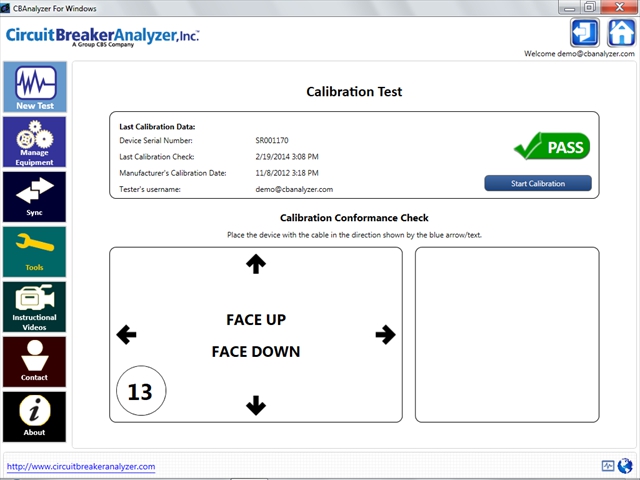Click the Welcome demo@cbanalyzer.com text
640x480 pixels.
click(x=579, y=53)
